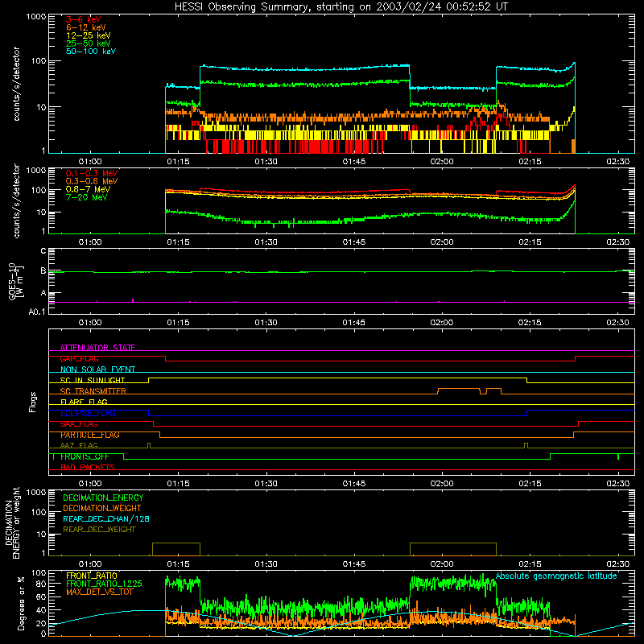Click the 02:00 tick under the GOES panel
This screenshot has height=644, width=644.
[x=442, y=322]
